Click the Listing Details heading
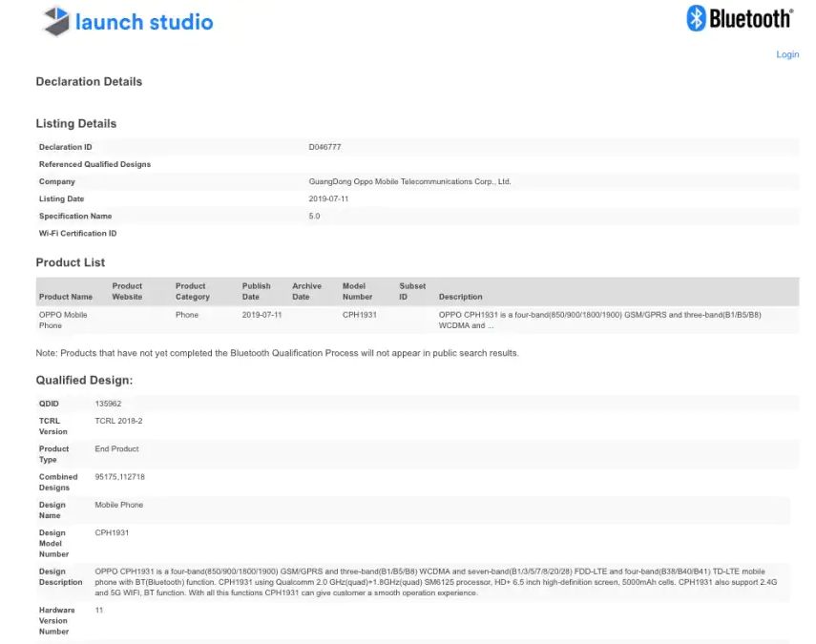 pyautogui.click(x=76, y=124)
